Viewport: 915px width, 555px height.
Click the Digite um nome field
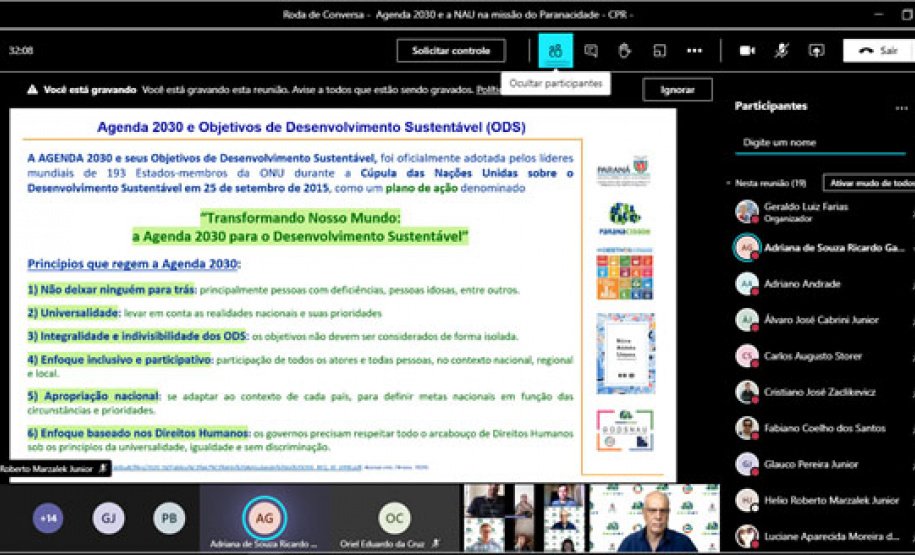(820, 143)
